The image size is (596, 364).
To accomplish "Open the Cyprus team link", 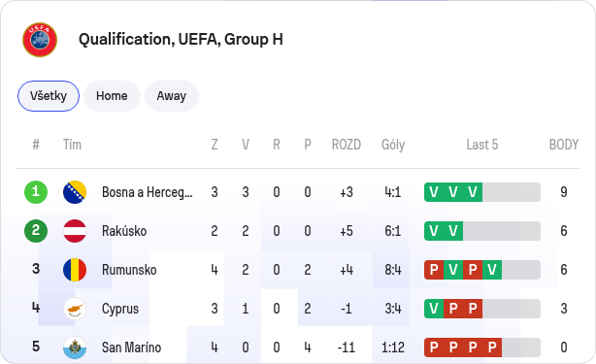I will click(x=120, y=309).
